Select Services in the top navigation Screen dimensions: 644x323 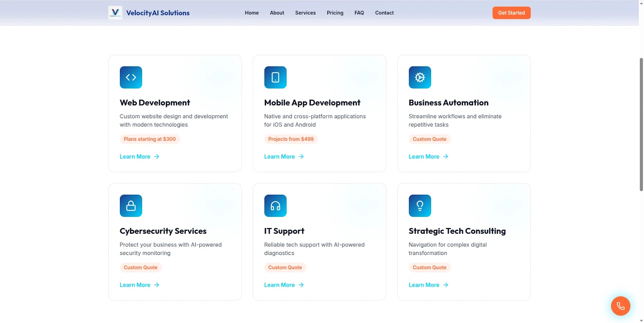305,13
